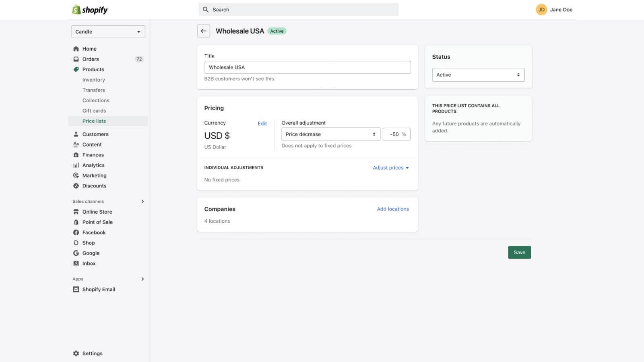Click the Discounts badge icon

(x=76, y=186)
